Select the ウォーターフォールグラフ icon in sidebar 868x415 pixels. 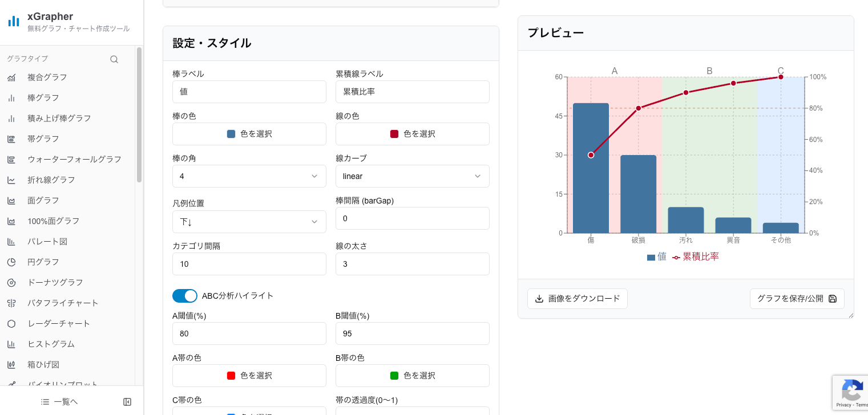point(11,159)
